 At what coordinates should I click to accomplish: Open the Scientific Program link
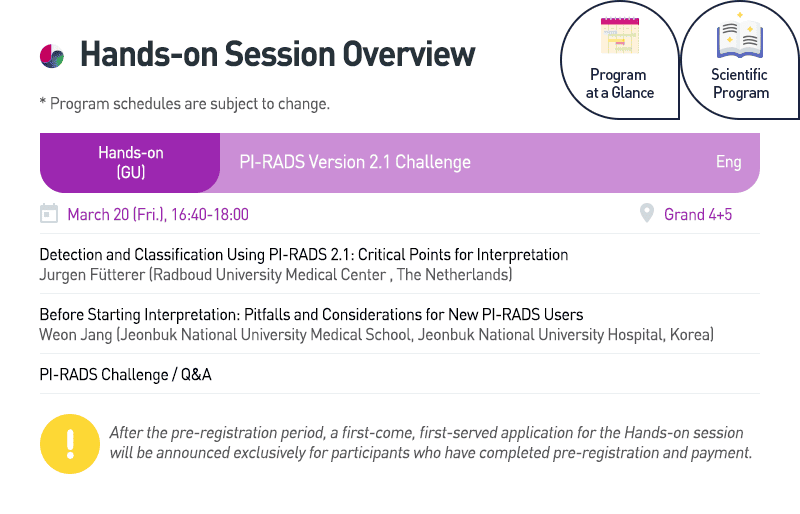coord(740,83)
